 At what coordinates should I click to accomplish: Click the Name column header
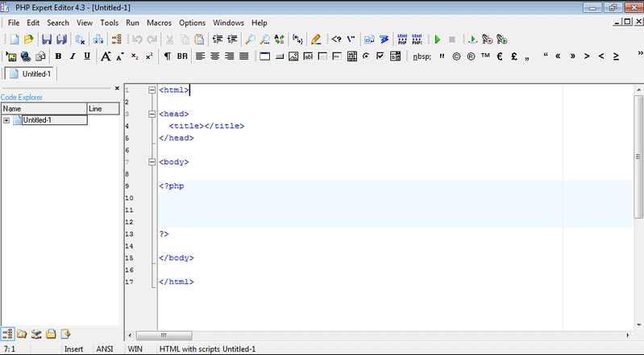pyautogui.click(x=44, y=109)
